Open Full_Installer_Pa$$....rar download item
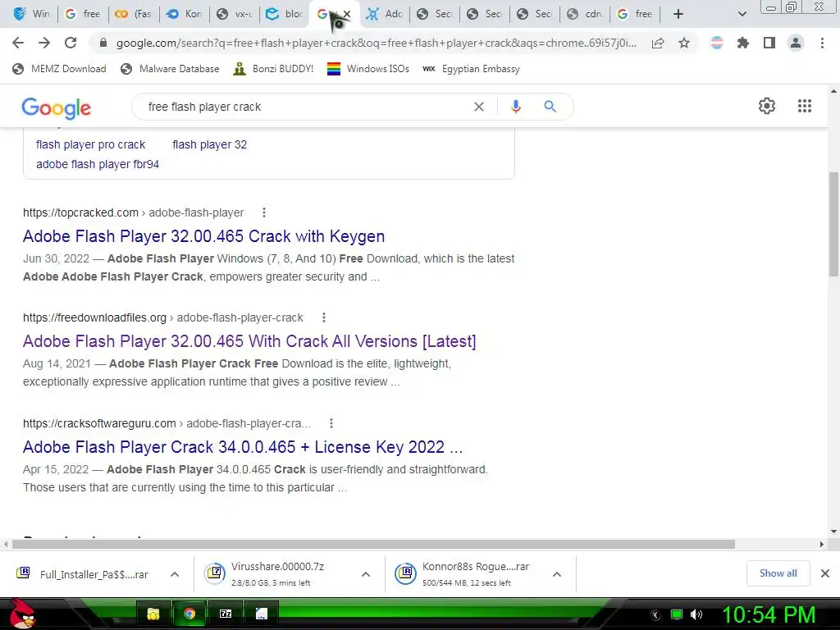Image resolution: width=840 pixels, height=630 pixels. pyautogui.click(x=83, y=574)
